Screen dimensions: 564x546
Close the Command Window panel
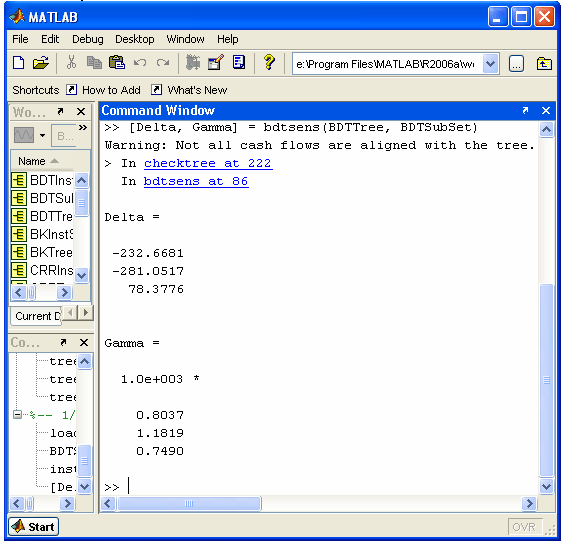click(x=546, y=111)
